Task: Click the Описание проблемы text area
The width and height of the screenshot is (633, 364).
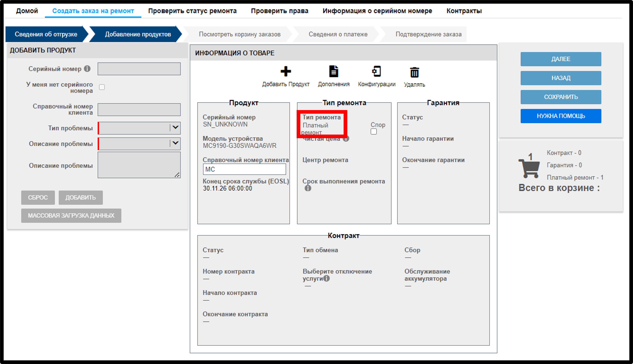Action: tap(139, 165)
